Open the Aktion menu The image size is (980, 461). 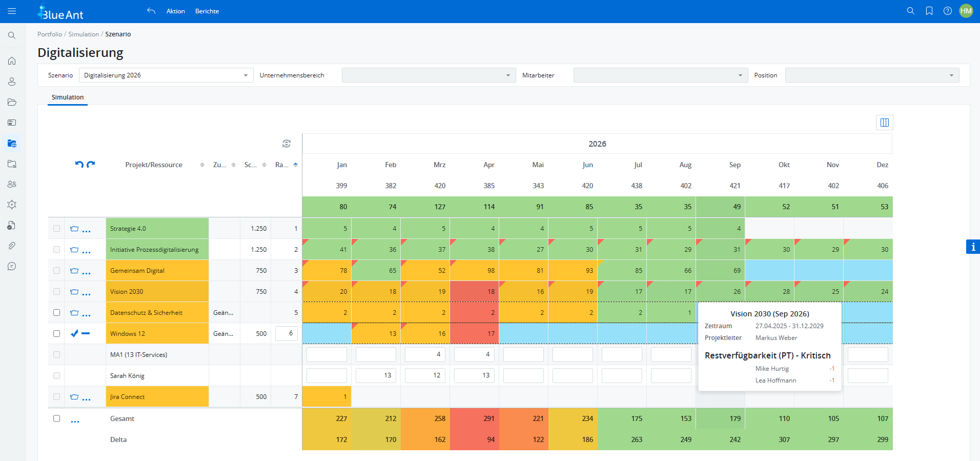click(175, 11)
